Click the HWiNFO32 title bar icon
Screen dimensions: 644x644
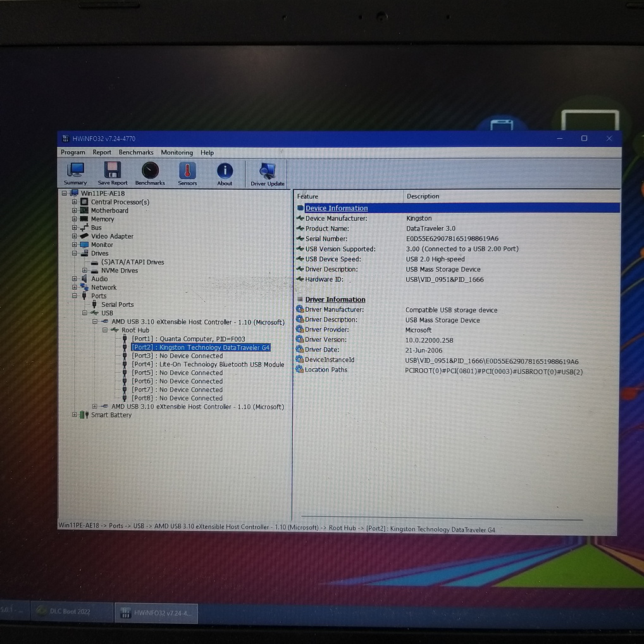[x=65, y=139]
